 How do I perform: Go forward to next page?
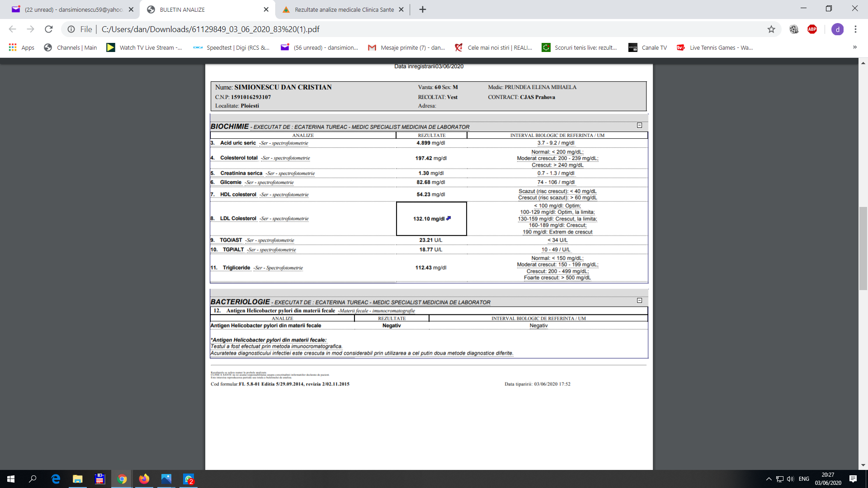pyautogui.click(x=30, y=29)
